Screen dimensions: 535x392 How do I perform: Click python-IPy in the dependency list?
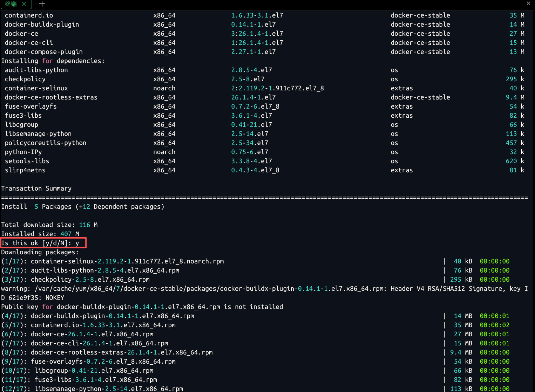[x=23, y=152]
